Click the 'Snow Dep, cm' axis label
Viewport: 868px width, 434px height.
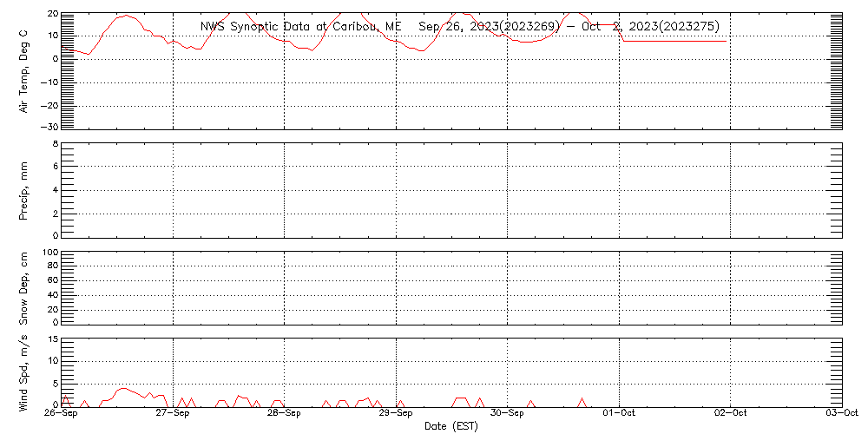pos(23,288)
